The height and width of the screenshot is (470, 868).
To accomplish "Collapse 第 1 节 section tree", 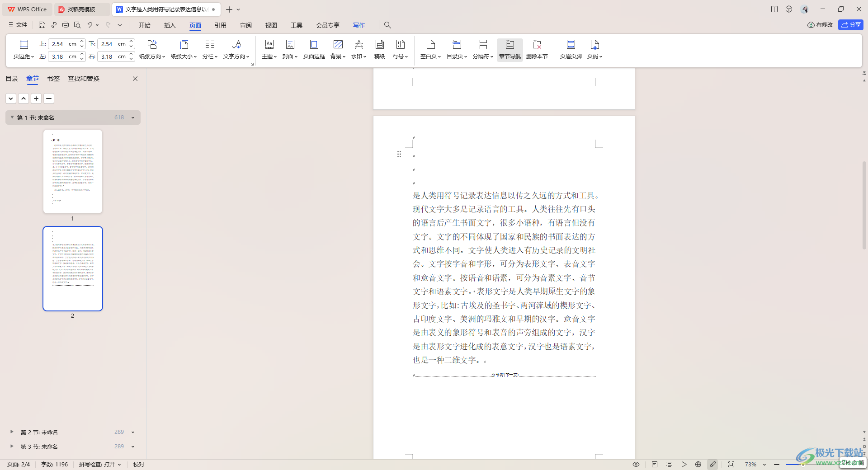I will coord(12,117).
